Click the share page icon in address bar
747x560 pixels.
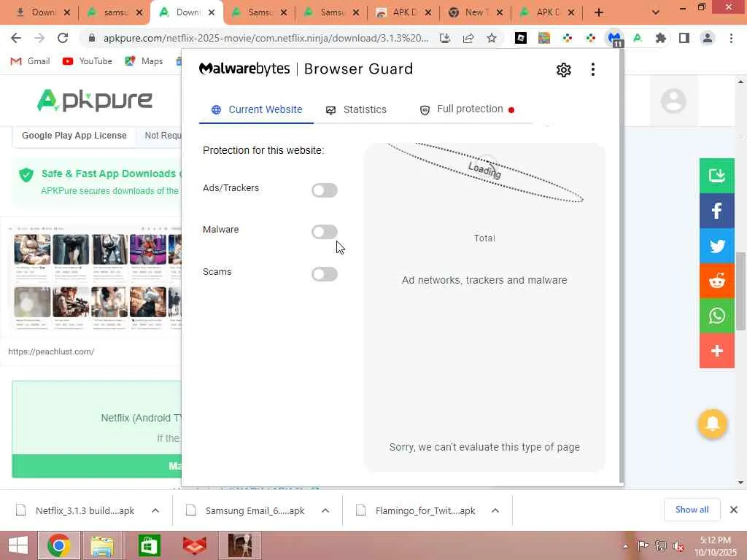[x=468, y=38]
